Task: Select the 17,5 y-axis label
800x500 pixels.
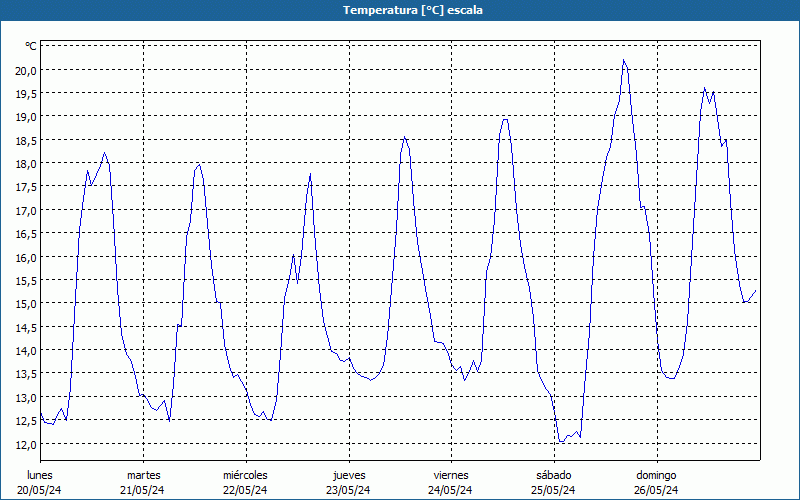Action: coord(26,187)
